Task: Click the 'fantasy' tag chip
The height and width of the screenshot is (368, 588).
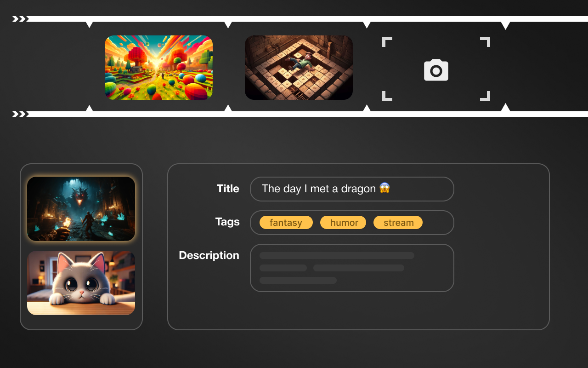Action: pos(286,223)
